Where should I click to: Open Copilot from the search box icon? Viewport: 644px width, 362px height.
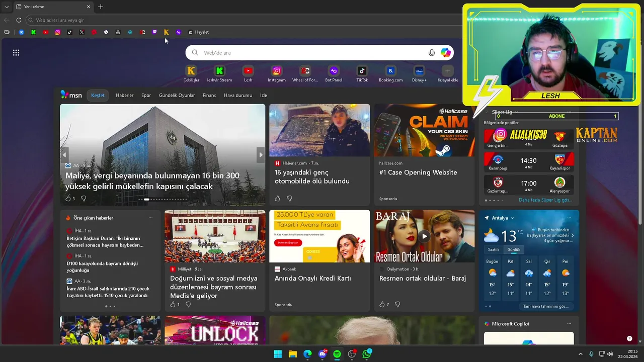[x=446, y=53]
